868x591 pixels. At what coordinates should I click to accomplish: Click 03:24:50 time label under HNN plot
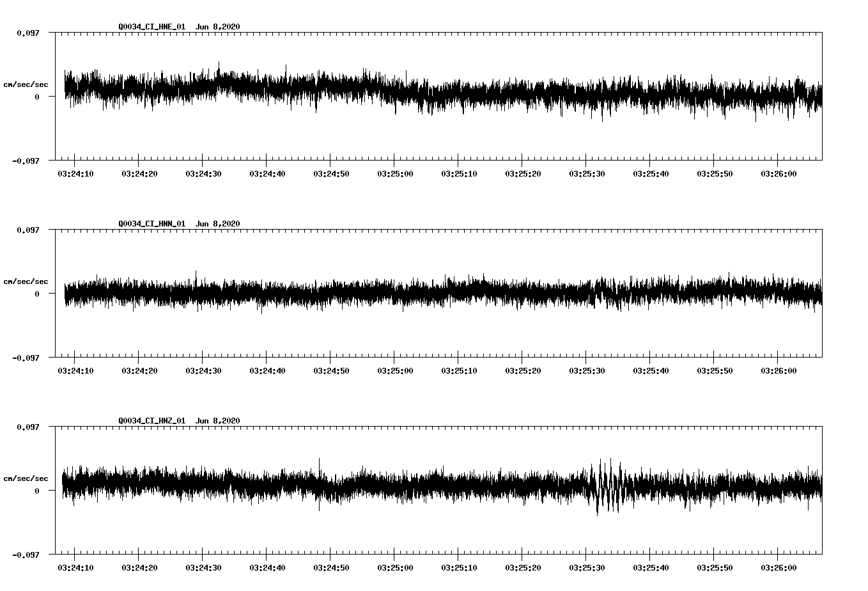click(x=331, y=371)
